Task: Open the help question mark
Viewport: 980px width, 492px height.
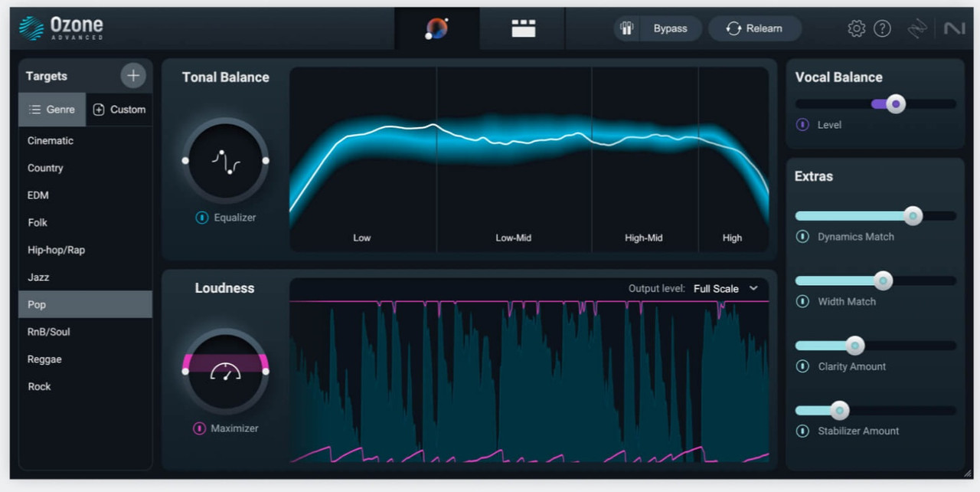Action: tap(882, 28)
